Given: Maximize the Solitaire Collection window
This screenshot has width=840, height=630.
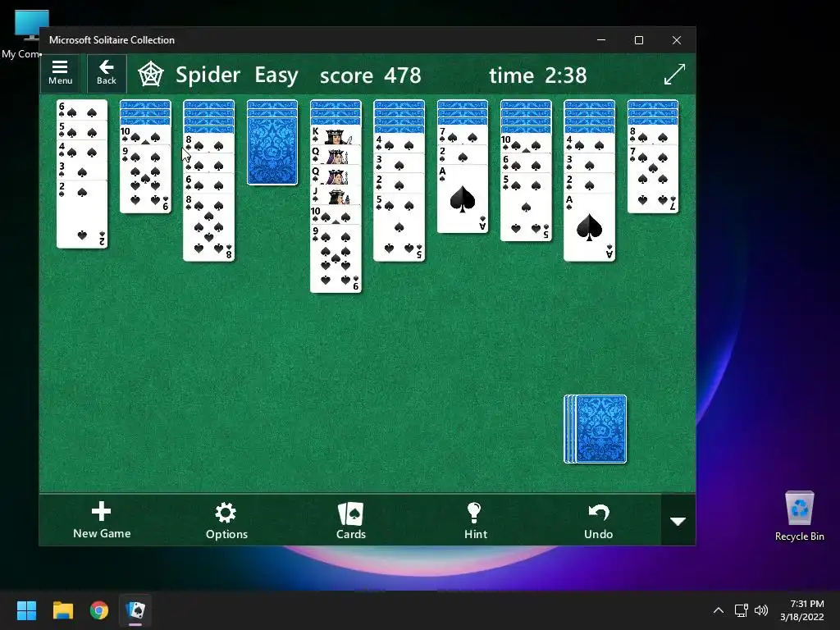Looking at the screenshot, I should tap(638, 40).
